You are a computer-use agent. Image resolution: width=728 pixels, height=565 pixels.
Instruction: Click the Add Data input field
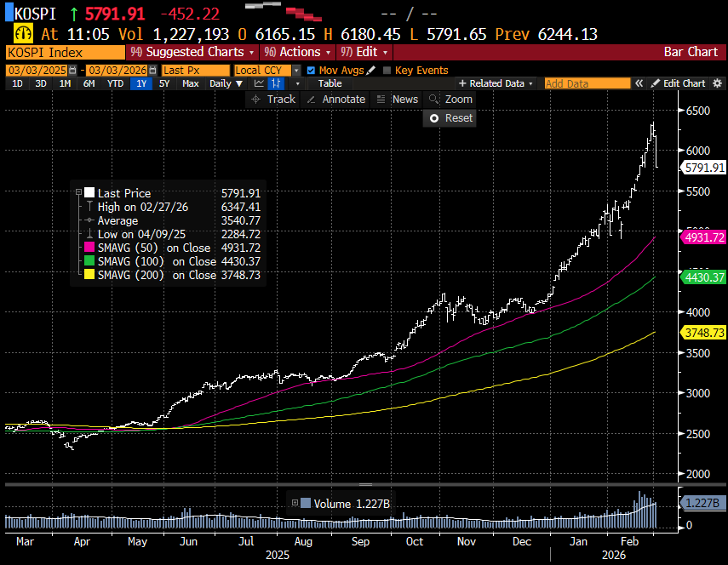pyautogui.click(x=587, y=83)
